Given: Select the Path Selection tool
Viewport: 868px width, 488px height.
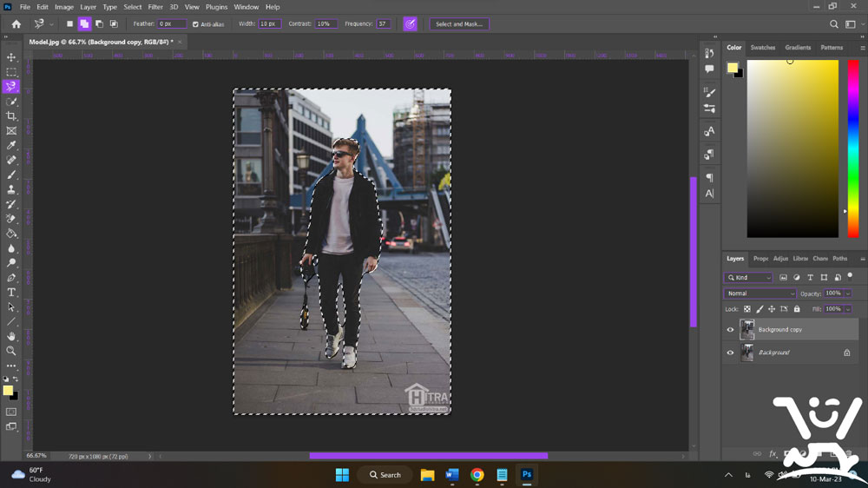Looking at the screenshot, I should pos(11,307).
